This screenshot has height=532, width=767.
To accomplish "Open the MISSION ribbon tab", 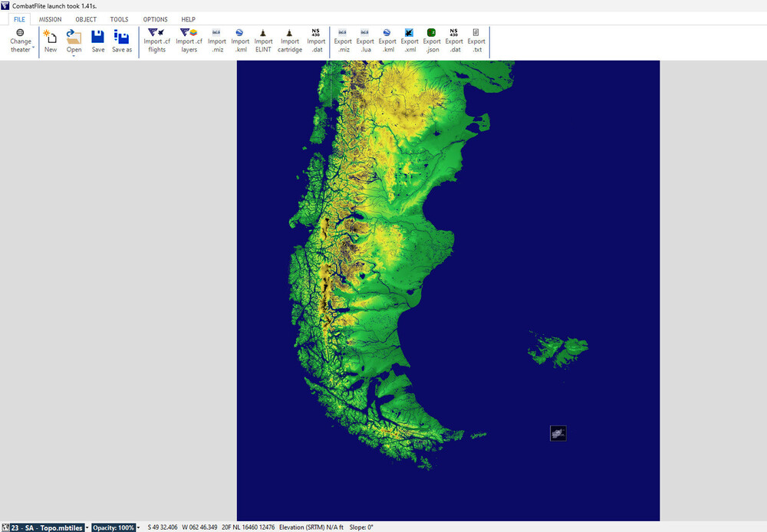I will click(x=51, y=19).
